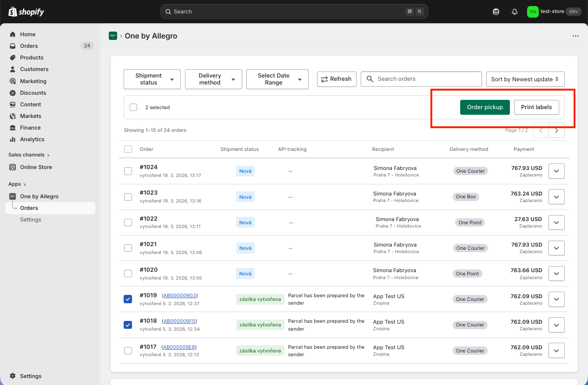This screenshot has height=385, width=588.
Task: Open the Sort by Newest update dropdown
Action: [525, 79]
